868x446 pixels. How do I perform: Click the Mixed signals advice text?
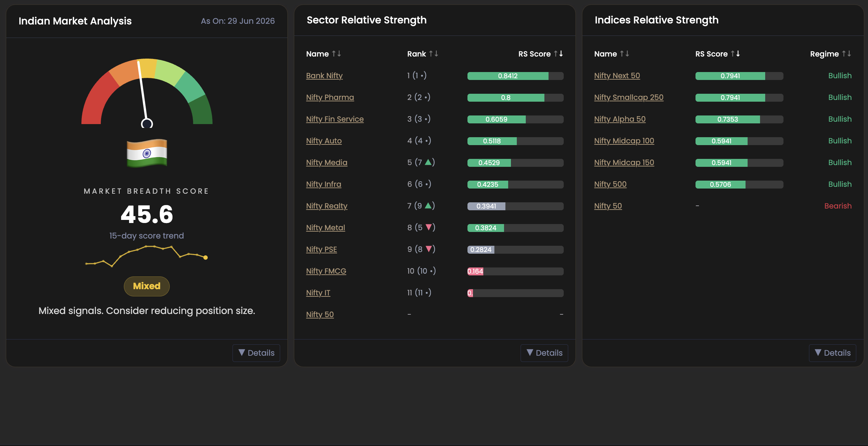[147, 311]
